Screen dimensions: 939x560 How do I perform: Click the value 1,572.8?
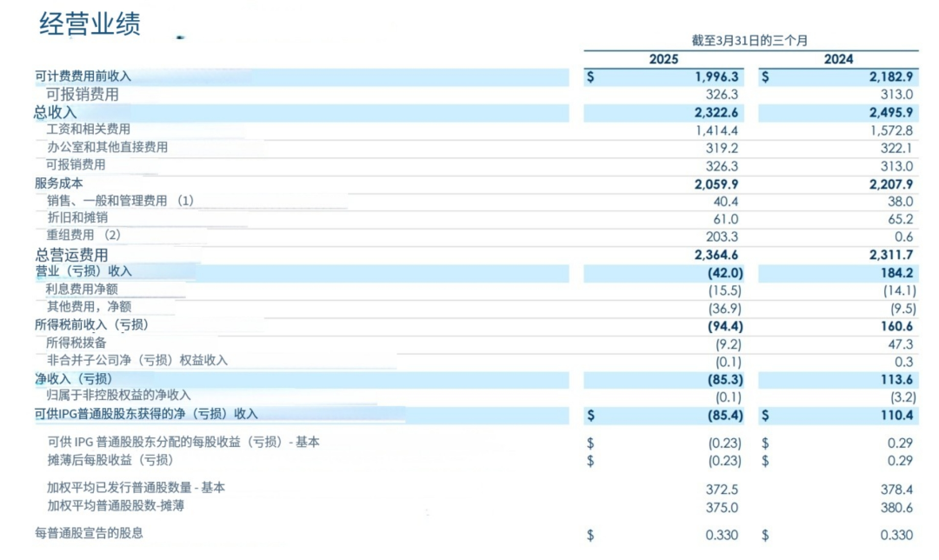[x=892, y=130]
